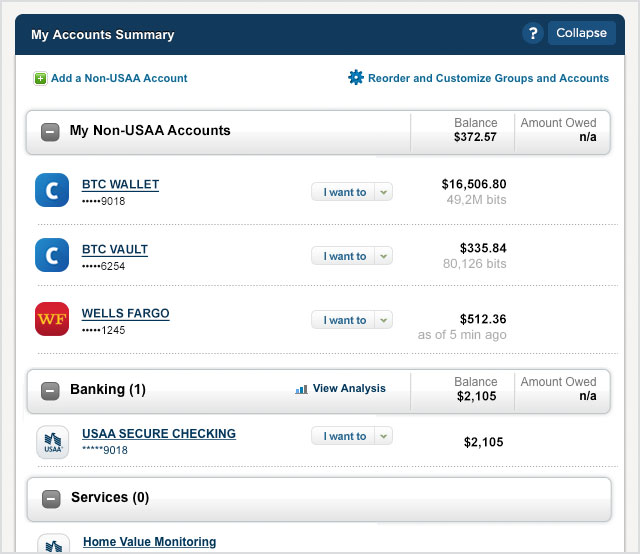640x554 pixels.
Task: Click the Wells Fargo account number •••••1245
Action: (104, 330)
